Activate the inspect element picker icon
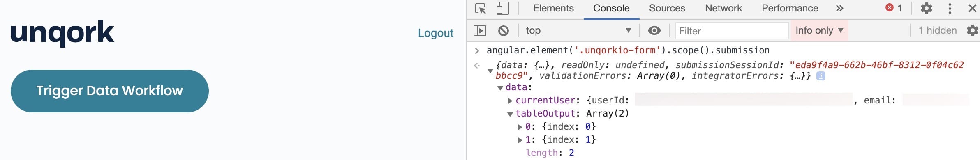The width and height of the screenshot is (980, 160). point(480,9)
